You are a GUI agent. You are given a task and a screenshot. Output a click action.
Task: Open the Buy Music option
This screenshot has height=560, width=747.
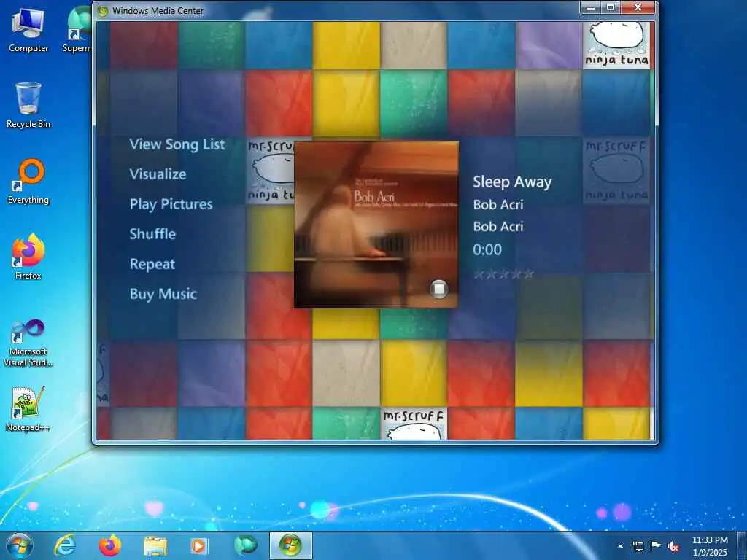tap(163, 295)
